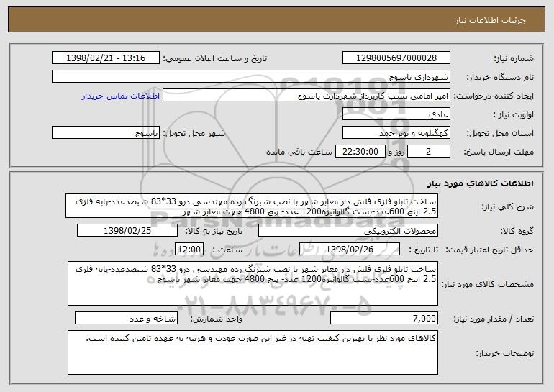Click the تعداد / مقدار مورد نیاز label

pyautogui.click(x=494, y=319)
